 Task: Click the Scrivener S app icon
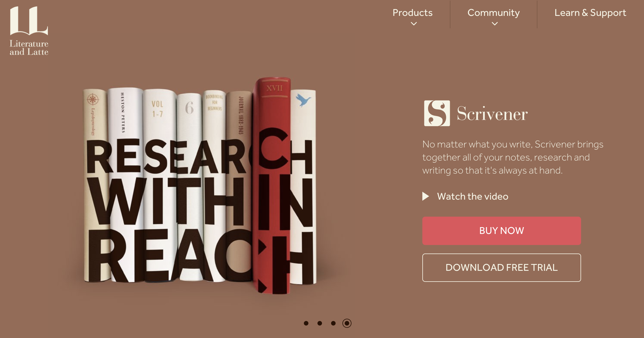pos(437,113)
